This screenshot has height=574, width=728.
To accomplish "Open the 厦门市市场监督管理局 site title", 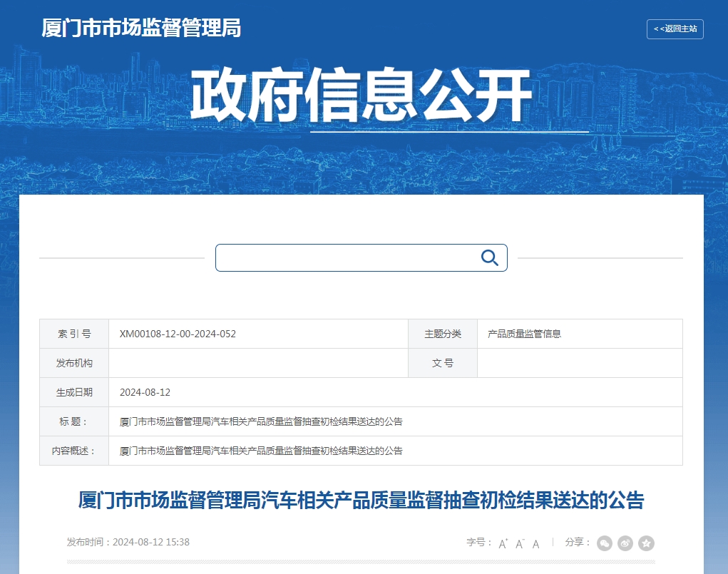I will [141, 28].
